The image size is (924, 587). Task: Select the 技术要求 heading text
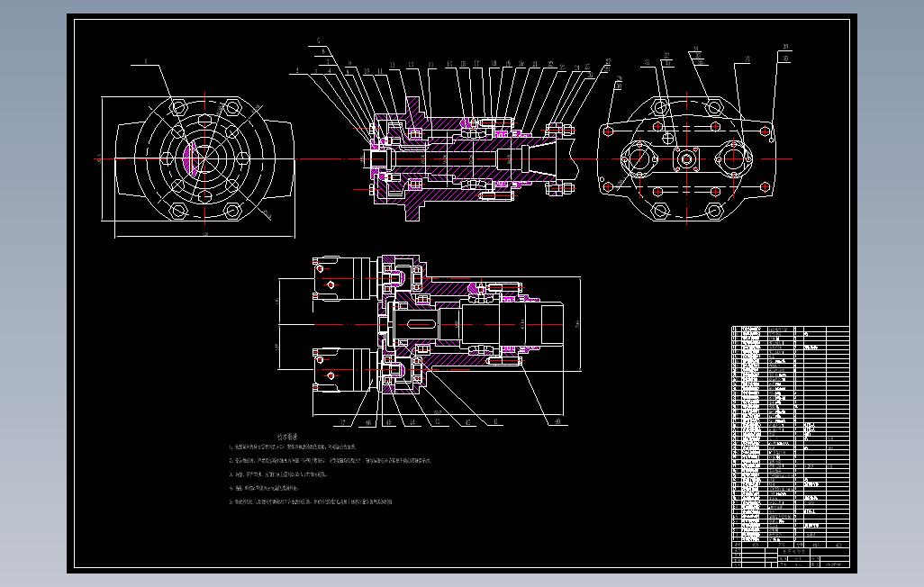287,437
